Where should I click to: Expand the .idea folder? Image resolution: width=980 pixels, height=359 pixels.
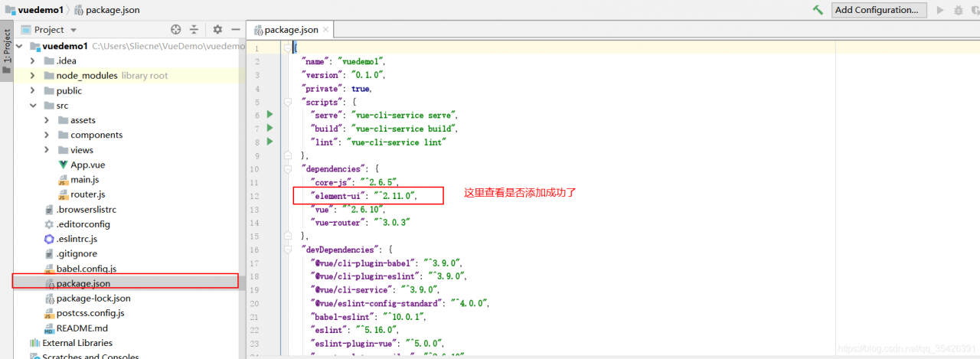pyautogui.click(x=33, y=60)
